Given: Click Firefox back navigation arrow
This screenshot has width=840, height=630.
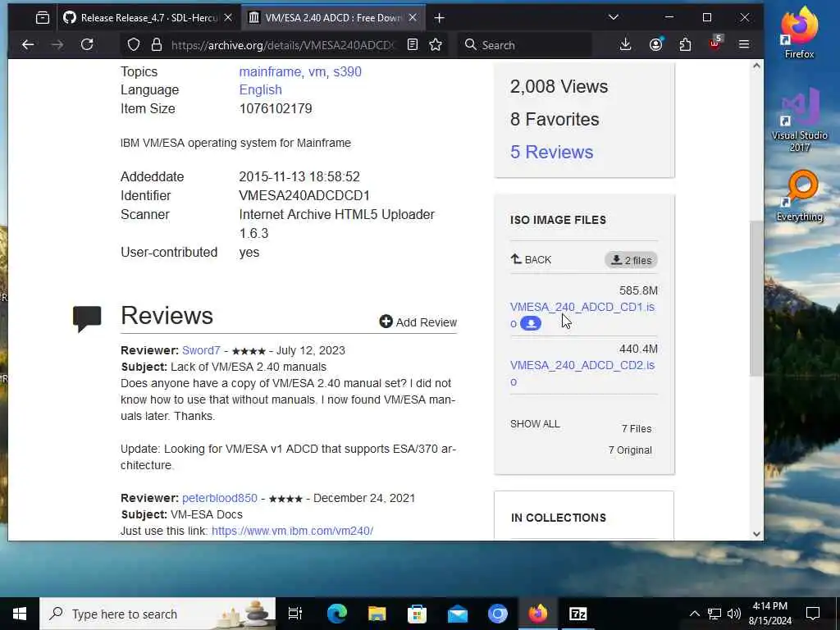Looking at the screenshot, I should (x=28, y=45).
